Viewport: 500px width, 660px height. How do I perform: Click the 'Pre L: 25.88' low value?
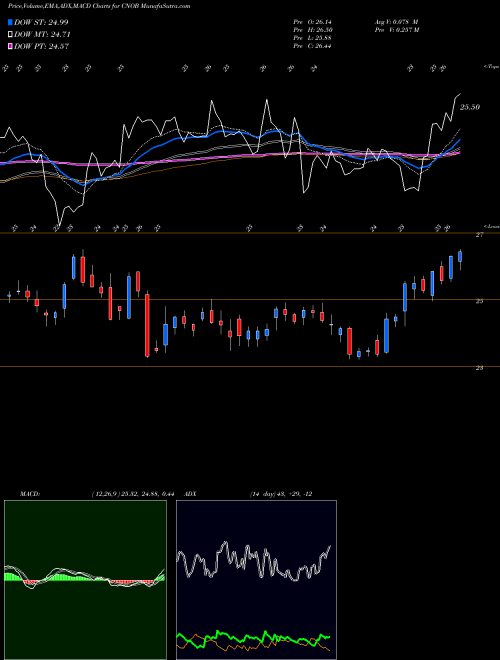point(312,38)
